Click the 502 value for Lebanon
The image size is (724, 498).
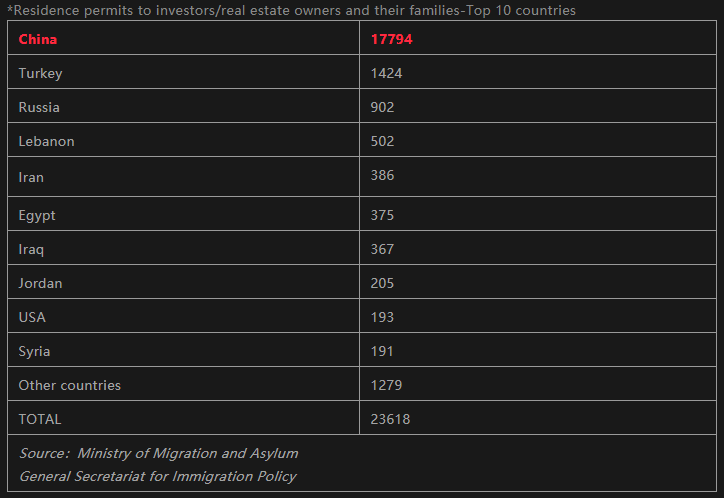pyautogui.click(x=382, y=141)
